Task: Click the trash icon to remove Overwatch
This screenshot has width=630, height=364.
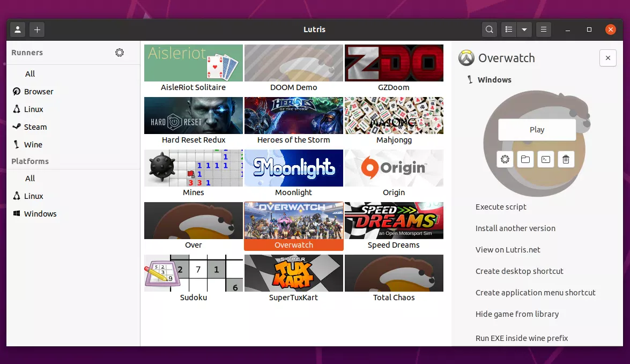Action: point(566,160)
